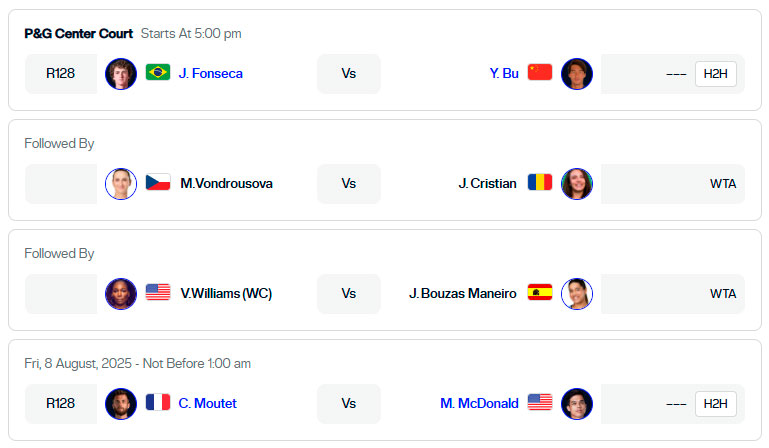
Task: Click J. Cristian's headshot photo
Action: pyautogui.click(x=577, y=184)
